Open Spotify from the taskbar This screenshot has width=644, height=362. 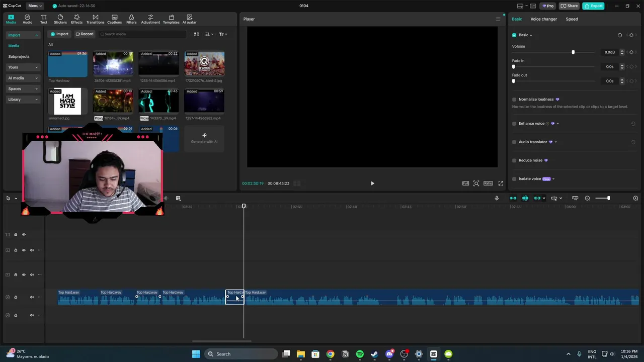360,354
